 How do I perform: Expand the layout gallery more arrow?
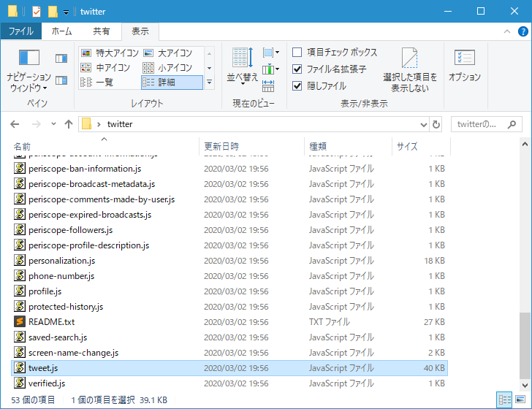pyautogui.click(x=209, y=82)
